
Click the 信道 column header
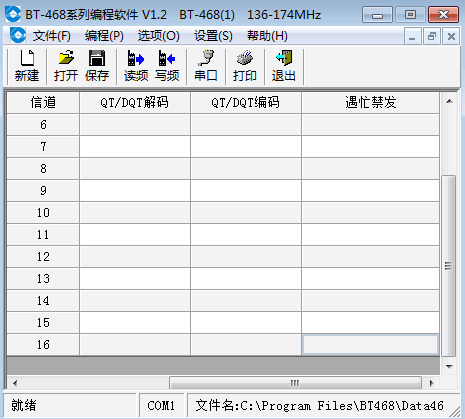pyautogui.click(x=43, y=102)
